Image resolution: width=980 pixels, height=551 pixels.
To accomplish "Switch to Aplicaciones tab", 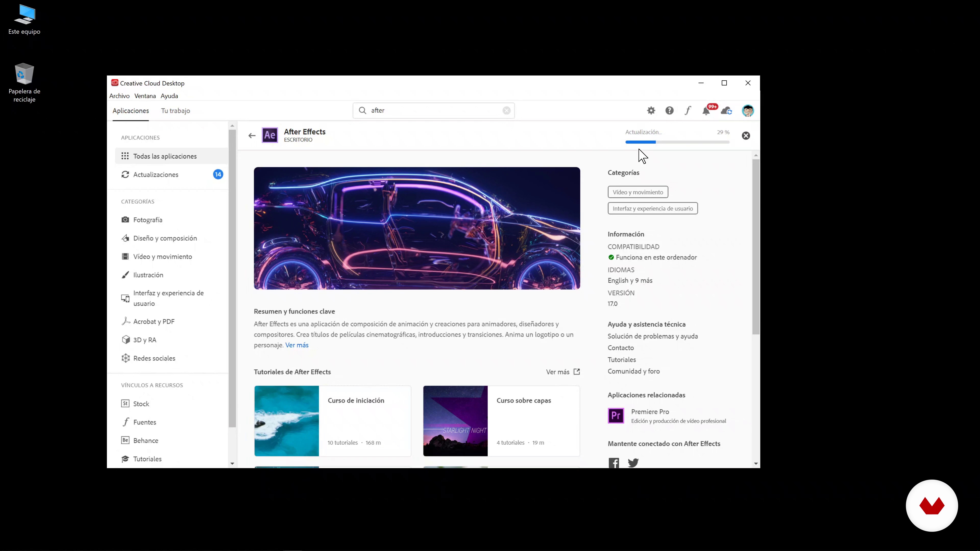I will tap(130, 111).
